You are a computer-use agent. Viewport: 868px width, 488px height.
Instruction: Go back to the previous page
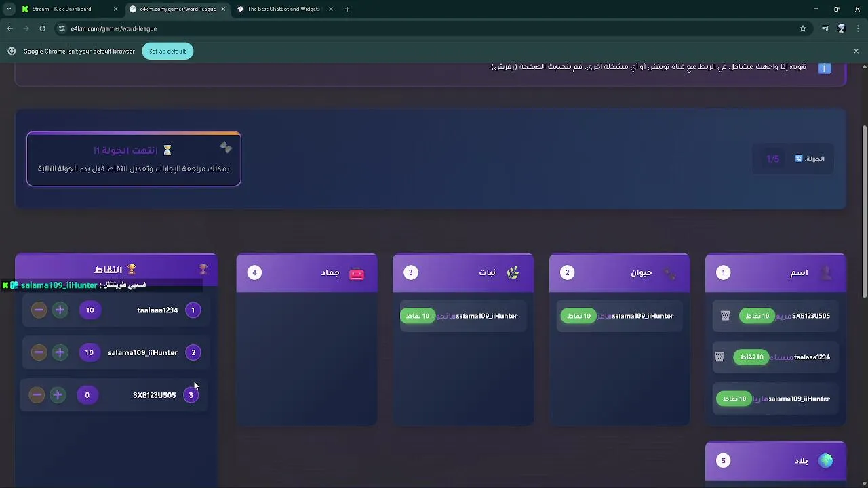[x=9, y=28]
